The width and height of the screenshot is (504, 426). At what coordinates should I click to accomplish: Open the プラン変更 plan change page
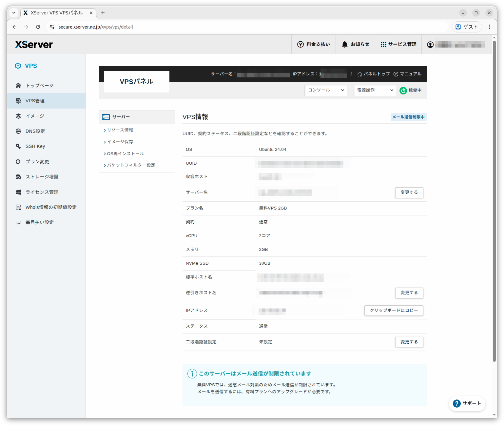37,161
